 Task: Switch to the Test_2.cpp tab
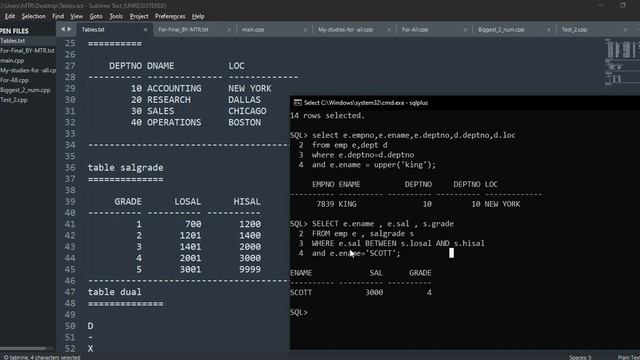(x=574, y=29)
